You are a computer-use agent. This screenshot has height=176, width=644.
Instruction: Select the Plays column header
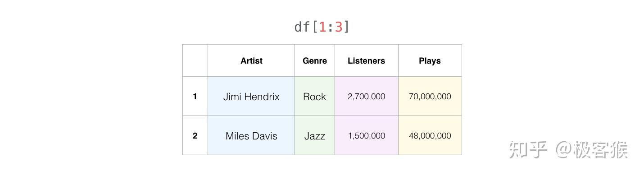pyautogui.click(x=430, y=60)
